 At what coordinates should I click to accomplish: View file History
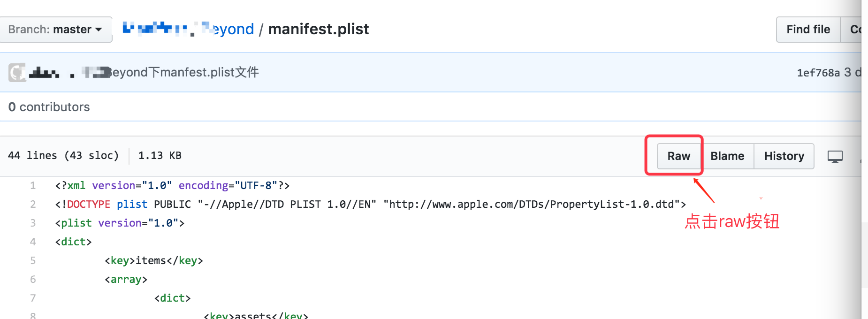tap(784, 156)
